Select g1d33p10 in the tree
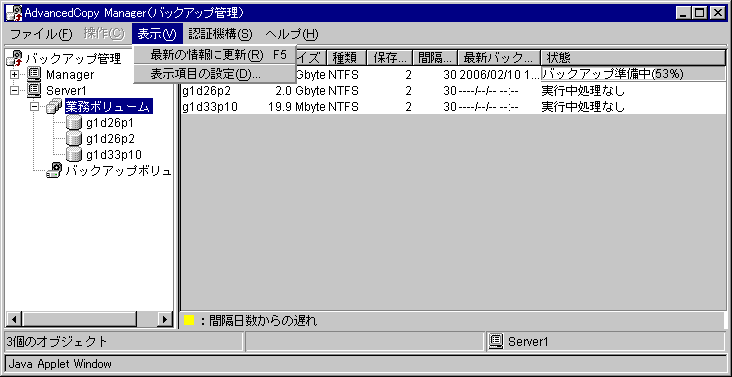 114,155
